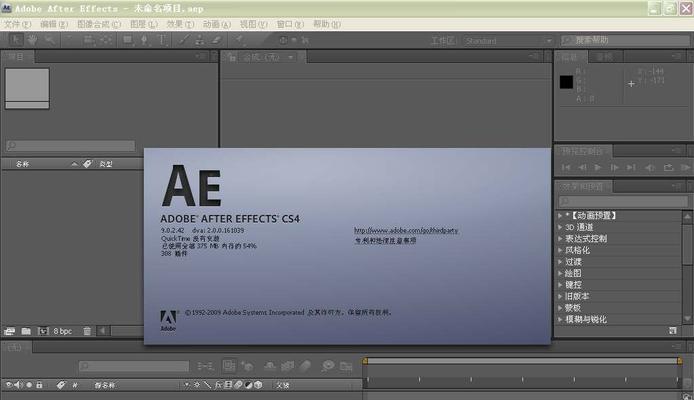Create a new folder in Project panel
This screenshot has width=694, height=400.
pos(26,331)
